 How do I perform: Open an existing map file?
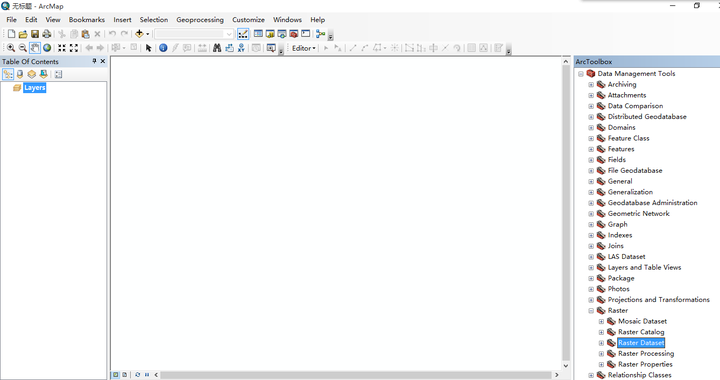click(x=23, y=34)
